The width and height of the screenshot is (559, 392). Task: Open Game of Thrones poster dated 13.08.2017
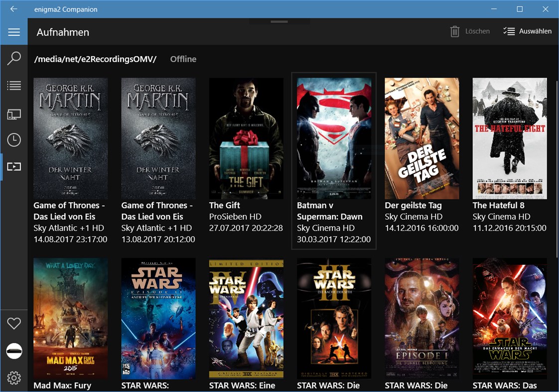pos(158,138)
